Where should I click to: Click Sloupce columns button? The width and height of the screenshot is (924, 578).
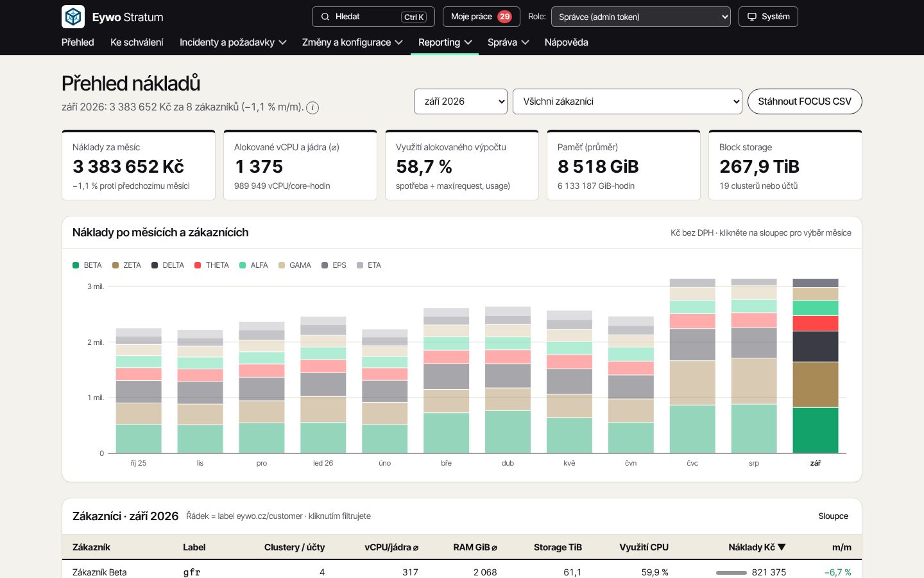(833, 516)
